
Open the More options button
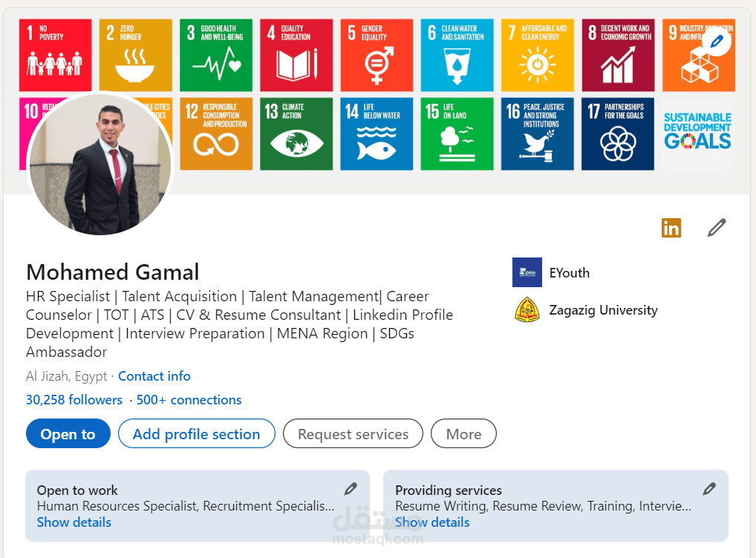(463, 433)
